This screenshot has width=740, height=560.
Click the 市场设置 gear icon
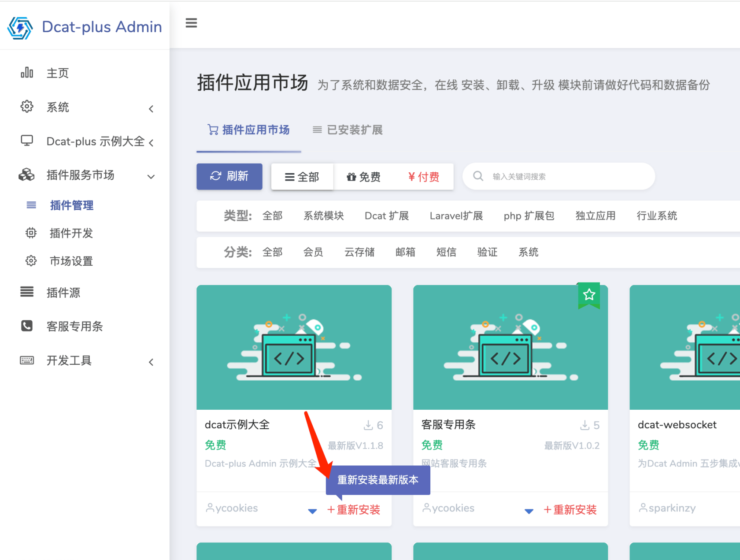[31, 261]
